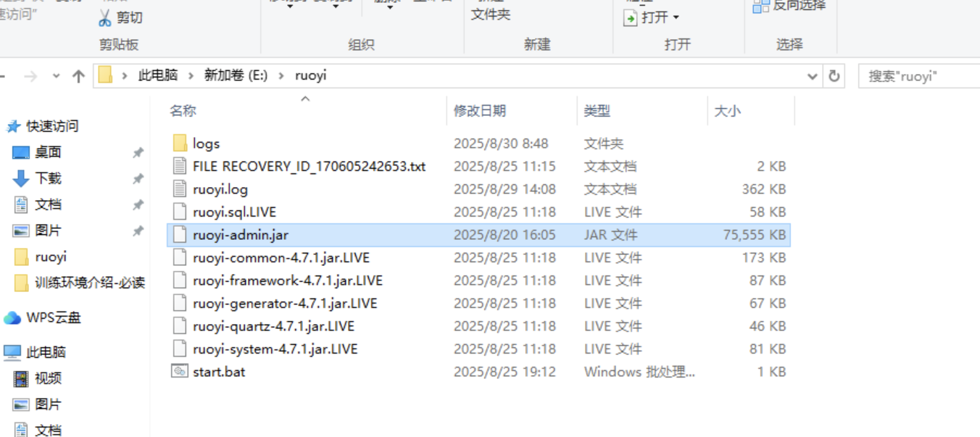Open 图片 listed under 此电脑
Screen dimensions: 980x437
48,404
